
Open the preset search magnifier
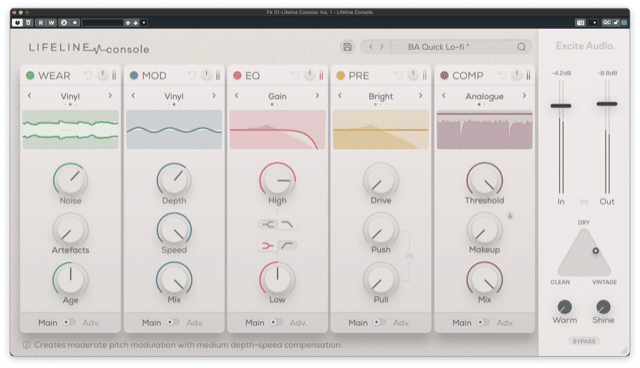(522, 47)
